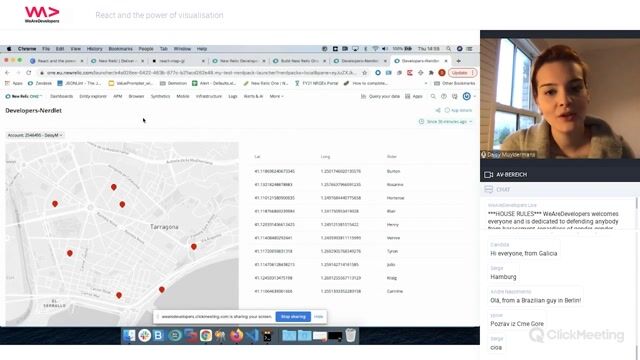Open the Help menu
640x360 pixels.
[202, 49]
